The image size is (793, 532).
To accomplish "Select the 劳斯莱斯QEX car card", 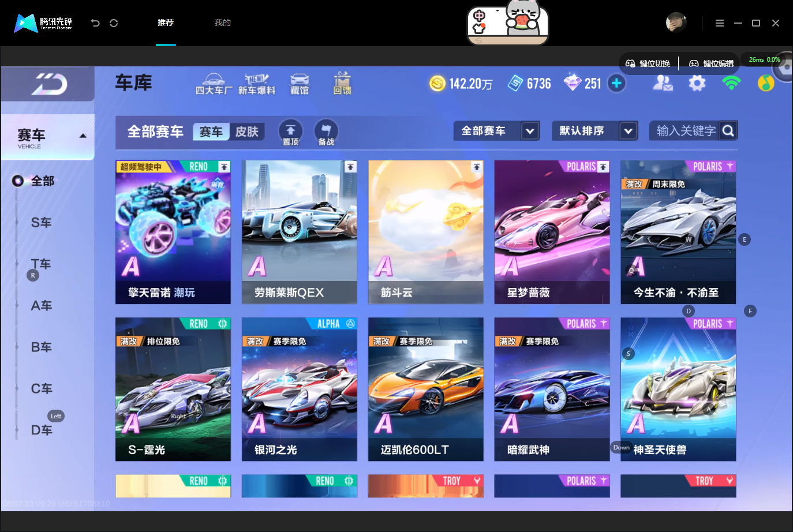I will coord(300,232).
